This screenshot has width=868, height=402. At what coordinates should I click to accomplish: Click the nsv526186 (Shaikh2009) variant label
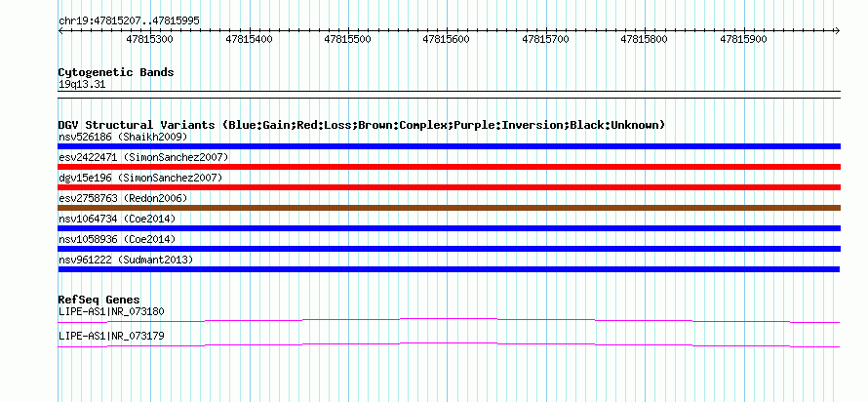click(123, 137)
